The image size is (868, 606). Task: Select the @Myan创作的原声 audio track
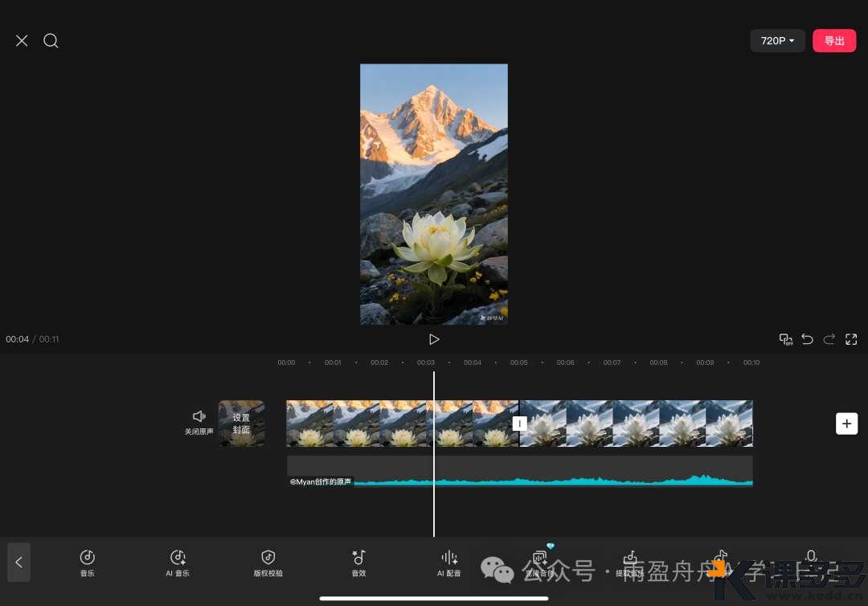click(x=519, y=472)
